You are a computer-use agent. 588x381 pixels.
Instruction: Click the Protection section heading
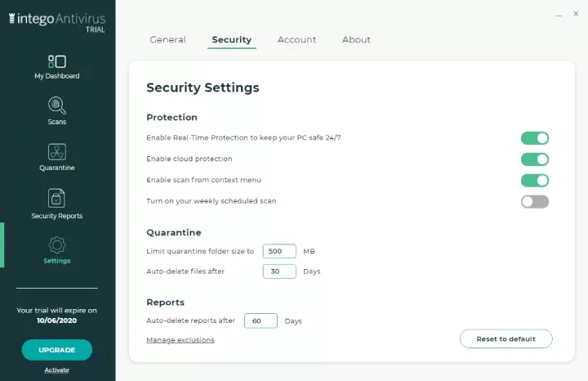(x=171, y=117)
